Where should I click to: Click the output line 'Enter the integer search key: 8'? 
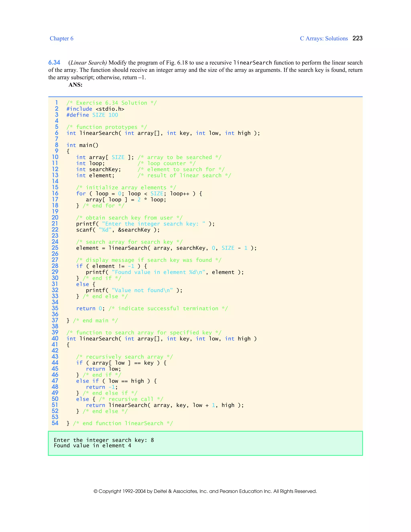click(x=104, y=440)
